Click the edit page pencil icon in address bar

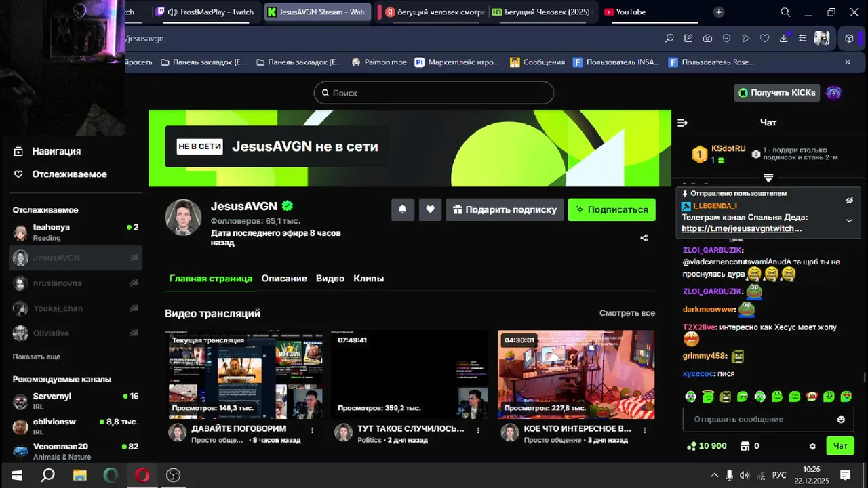click(688, 39)
